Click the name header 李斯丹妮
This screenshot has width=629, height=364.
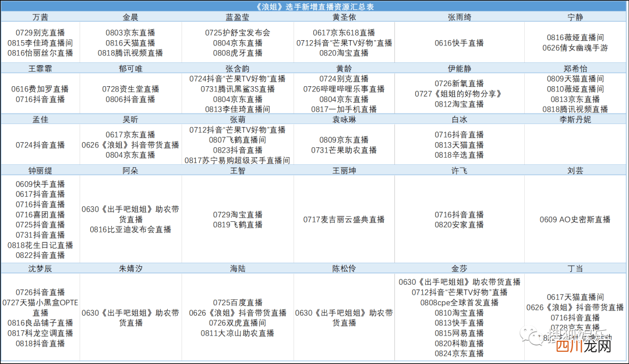[x=575, y=119]
